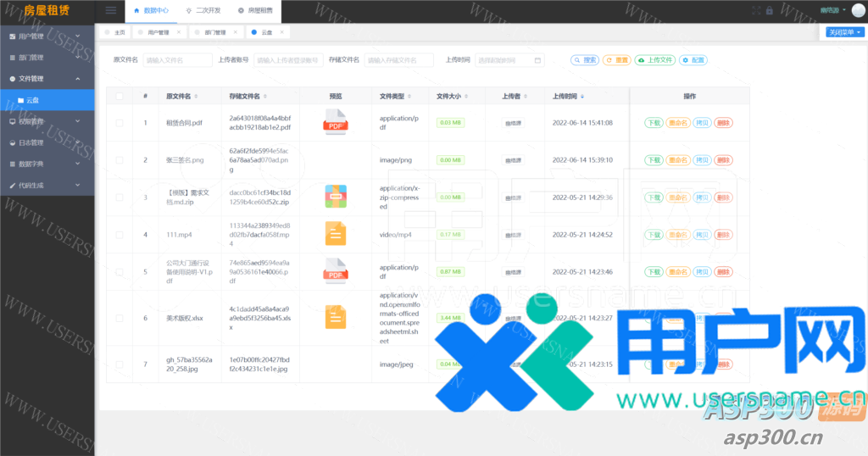The height and width of the screenshot is (456, 868).
Task: Switch to the 二次开发 top tab
Action: (203, 11)
